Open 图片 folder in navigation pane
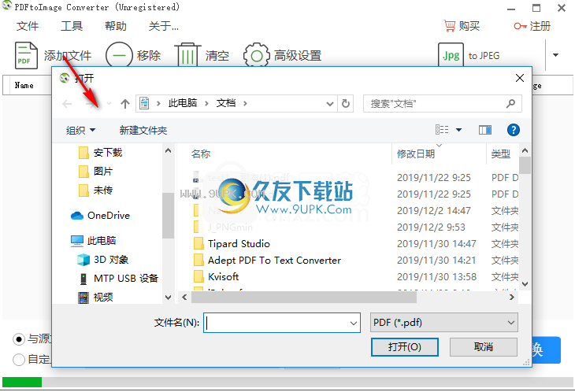575x392 pixels. [95, 171]
